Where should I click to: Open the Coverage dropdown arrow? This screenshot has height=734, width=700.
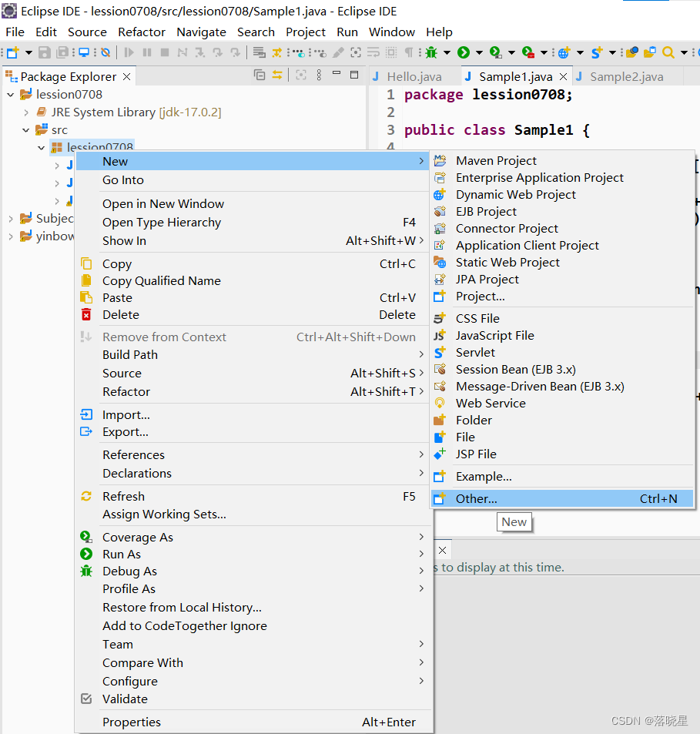click(511, 52)
